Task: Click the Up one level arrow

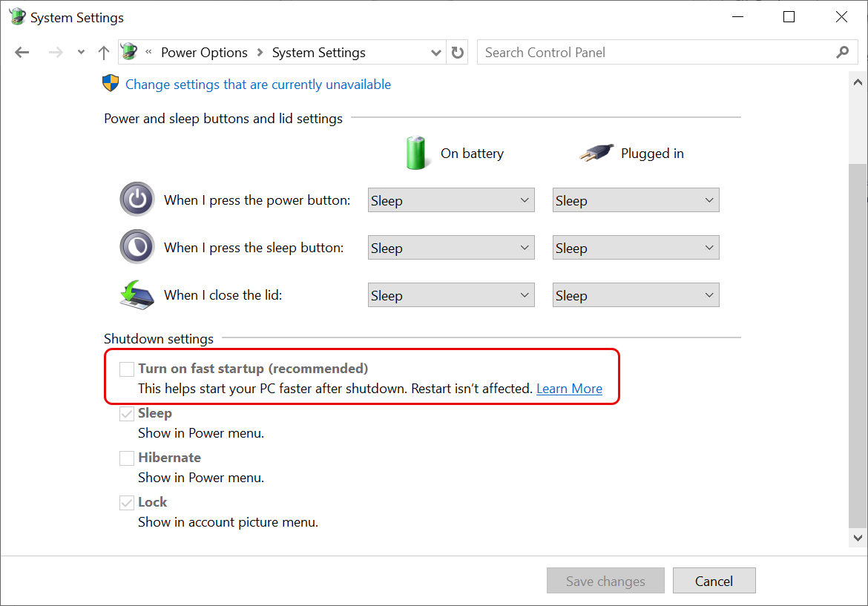Action: [x=104, y=53]
